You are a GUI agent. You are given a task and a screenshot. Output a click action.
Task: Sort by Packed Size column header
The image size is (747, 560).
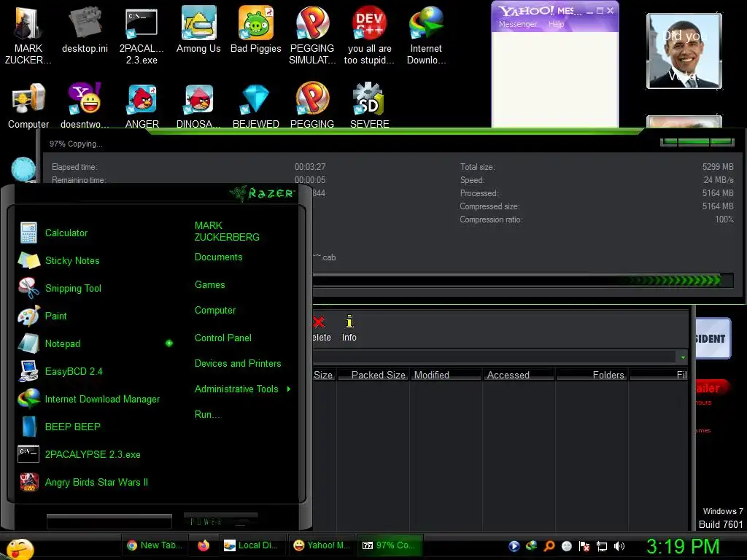click(x=373, y=375)
